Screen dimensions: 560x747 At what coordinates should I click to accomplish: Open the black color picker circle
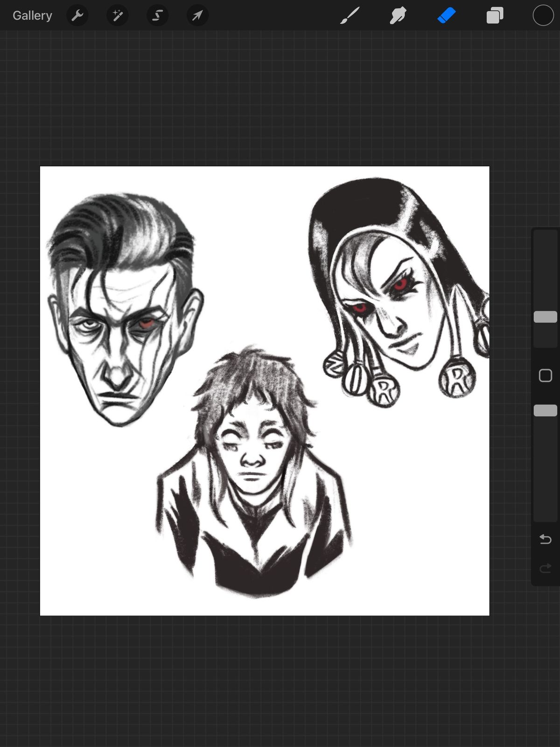(543, 15)
